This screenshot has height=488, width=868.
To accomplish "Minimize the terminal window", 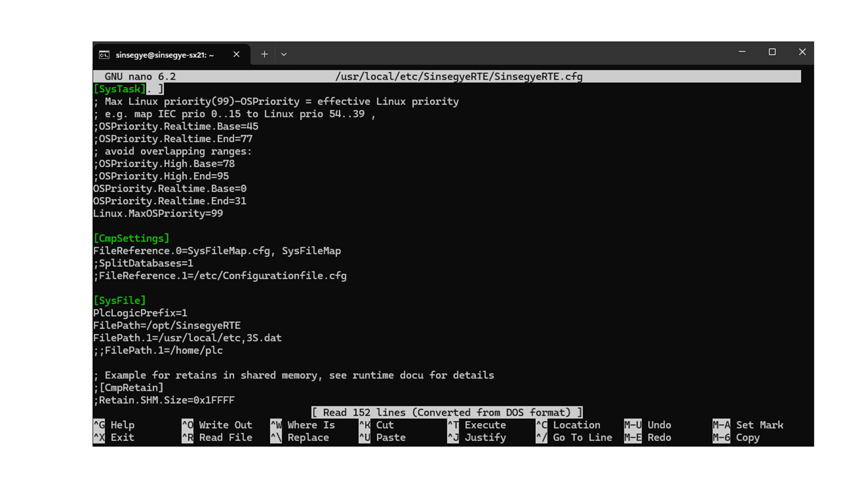I will coord(742,52).
